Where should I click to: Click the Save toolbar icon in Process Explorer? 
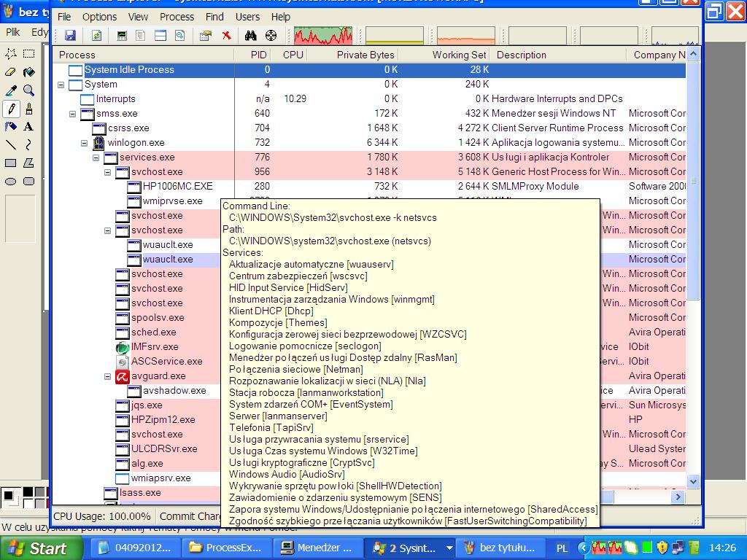point(71,35)
